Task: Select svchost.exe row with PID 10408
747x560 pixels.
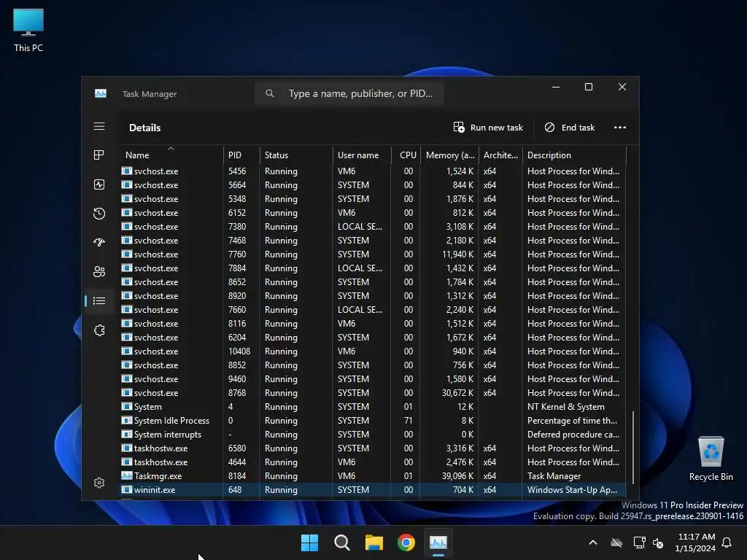Action: coord(372,351)
